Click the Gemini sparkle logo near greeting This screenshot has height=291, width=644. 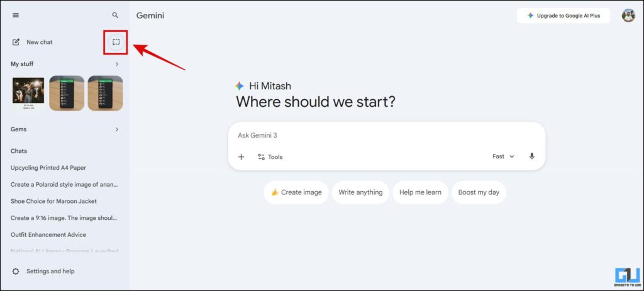point(239,86)
